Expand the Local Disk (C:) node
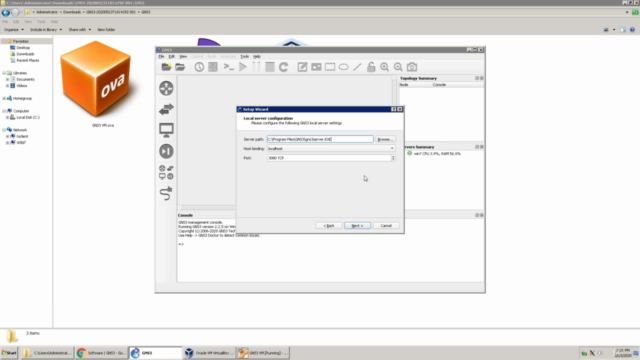The image size is (640, 360). [7, 117]
